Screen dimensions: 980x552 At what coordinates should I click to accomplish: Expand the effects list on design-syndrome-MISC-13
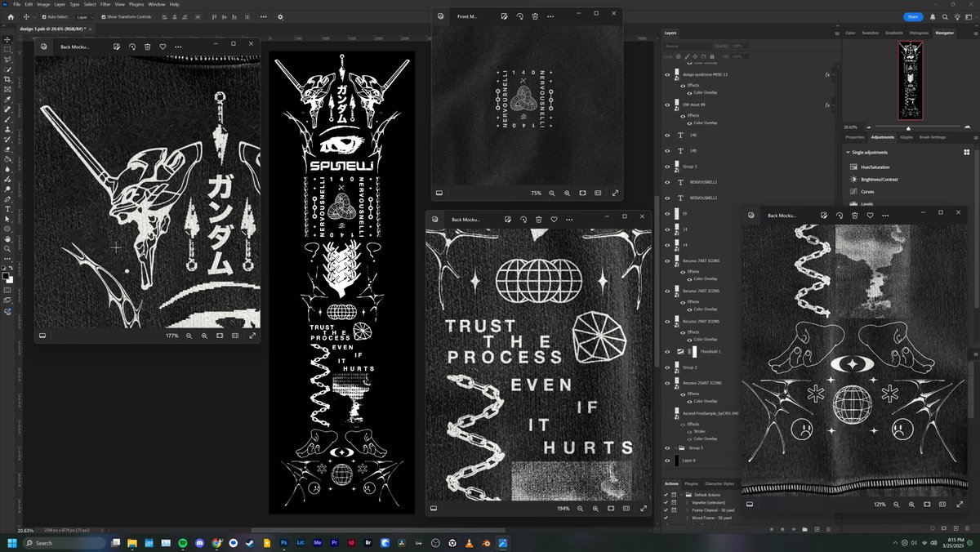coord(833,74)
